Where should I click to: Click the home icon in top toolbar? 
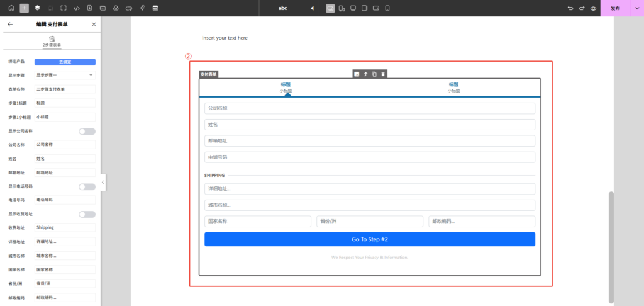pyautogui.click(x=11, y=8)
